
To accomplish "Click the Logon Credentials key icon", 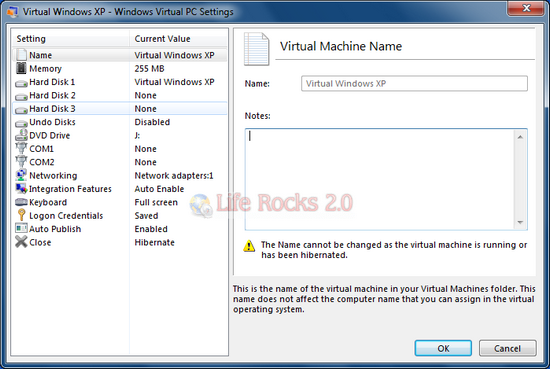I will tap(21, 215).
